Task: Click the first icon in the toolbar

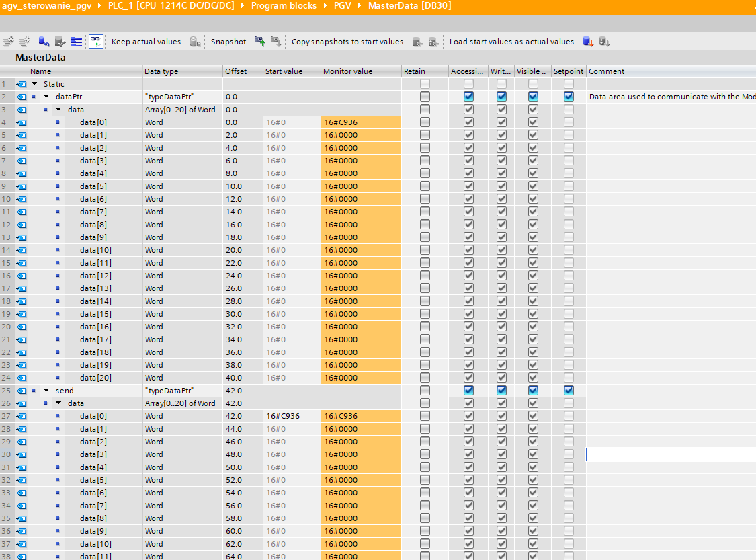Action: pos(9,42)
